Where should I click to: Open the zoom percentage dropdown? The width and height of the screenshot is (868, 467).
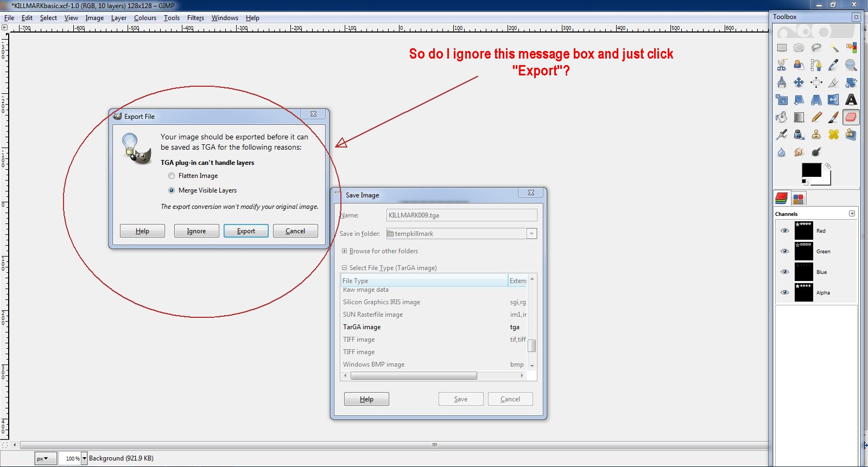pyautogui.click(x=84, y=458)
